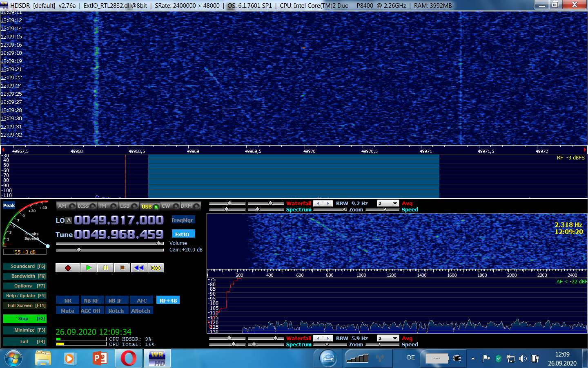Viewport: 588px width, 368px height.
Task: Click lower RBW right arrow stepper
Action: [x=328, y=338]
